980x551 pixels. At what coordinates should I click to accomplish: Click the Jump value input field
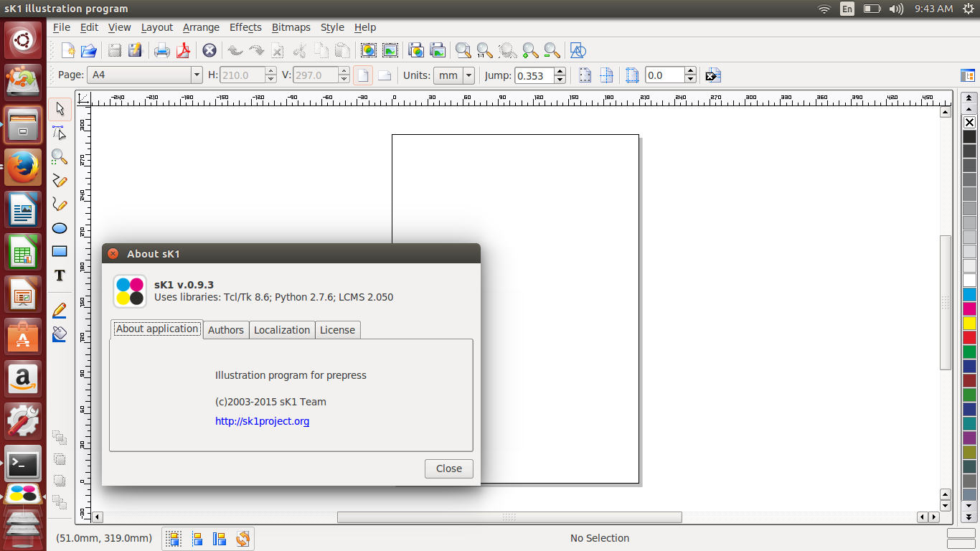[x=534, y=75]
